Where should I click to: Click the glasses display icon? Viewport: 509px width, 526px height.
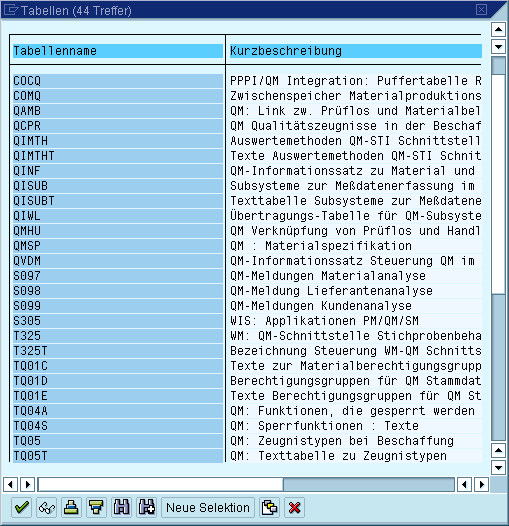click(x=46, y=507)
